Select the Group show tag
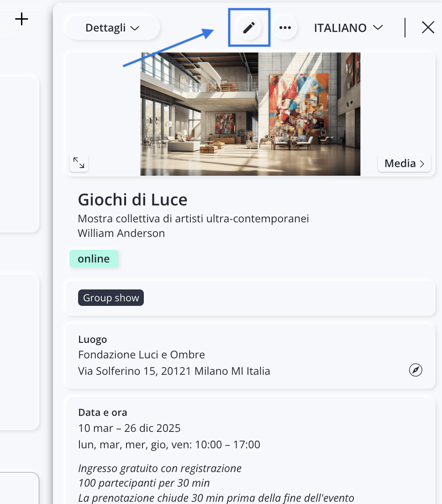The image size is (442, 504). click(x=111, y=298)
